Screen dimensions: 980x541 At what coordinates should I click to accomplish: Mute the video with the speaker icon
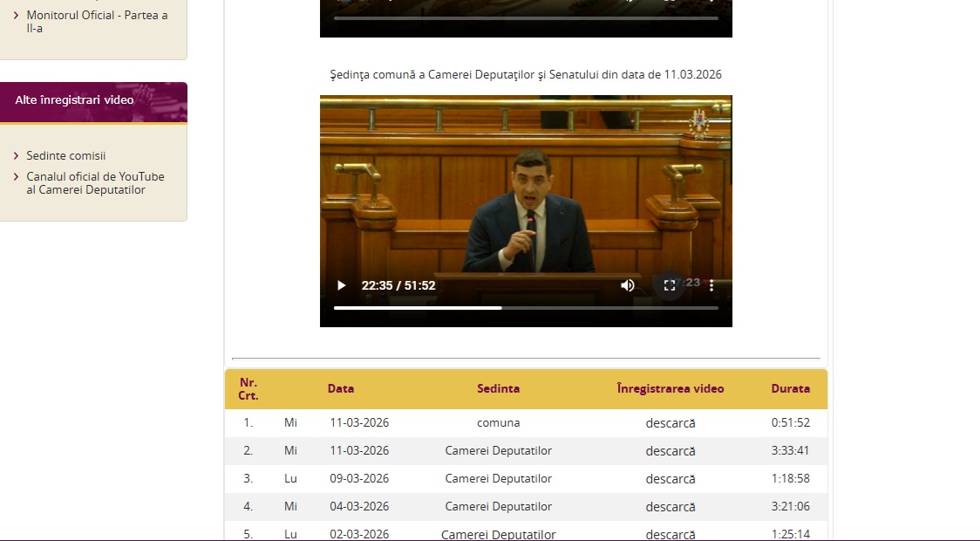pos(628,285)
